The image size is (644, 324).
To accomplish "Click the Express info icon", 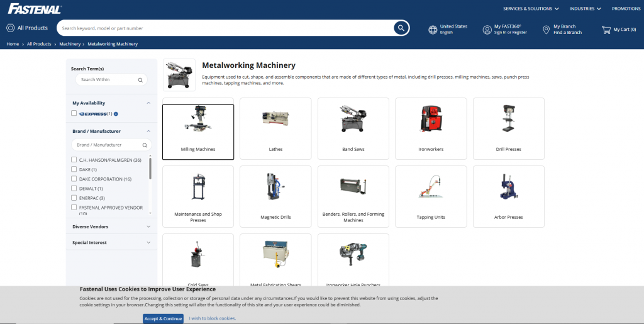I will tap(116, 114).
